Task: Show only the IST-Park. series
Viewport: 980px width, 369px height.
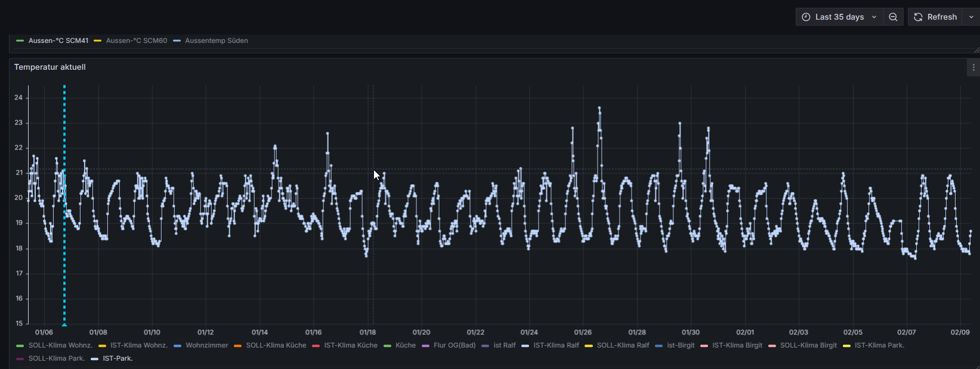Action: point(118,359)
